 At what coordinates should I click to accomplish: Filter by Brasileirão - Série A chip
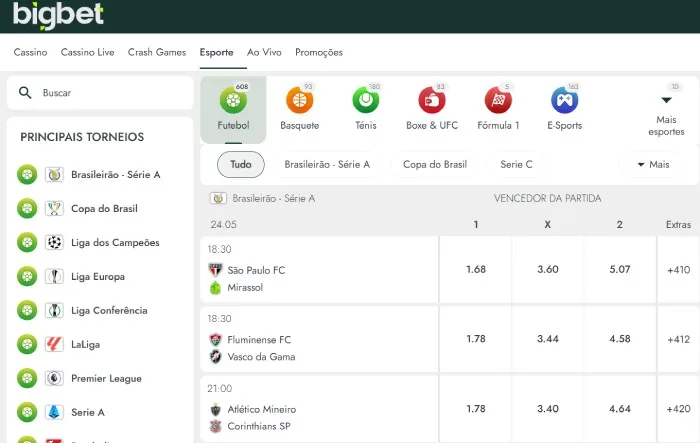[327, 164]
